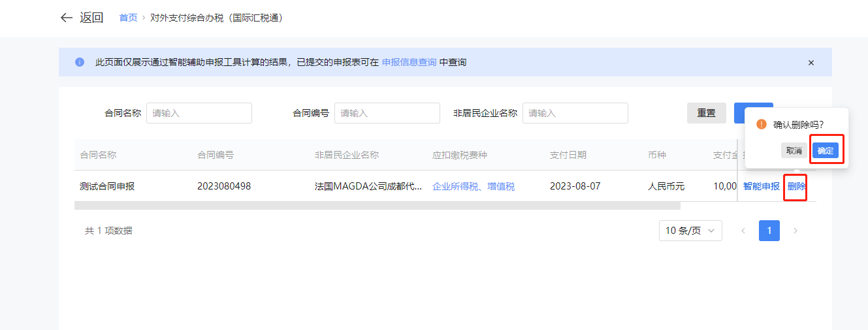The image size is (868, 330).
Task: Expand the 10 条/页 page size dropdown
Action: (690, 231)
